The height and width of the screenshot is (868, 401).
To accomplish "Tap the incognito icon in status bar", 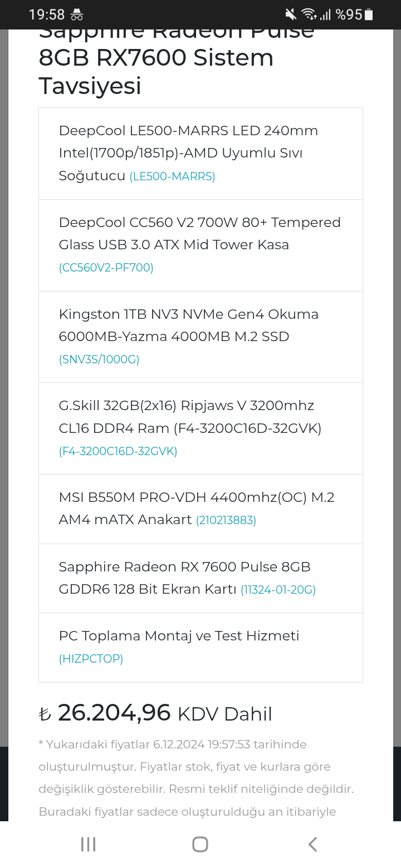I will point(77,14).
